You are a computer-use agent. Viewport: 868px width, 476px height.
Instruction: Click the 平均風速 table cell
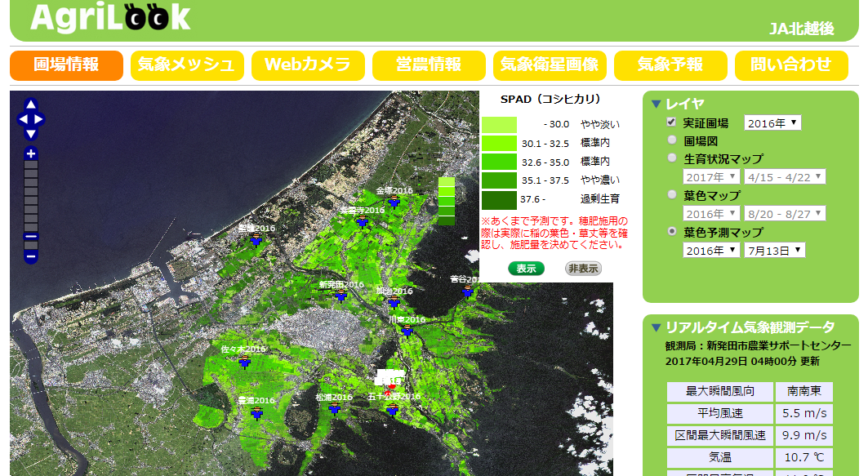click(x=719, y=413)
